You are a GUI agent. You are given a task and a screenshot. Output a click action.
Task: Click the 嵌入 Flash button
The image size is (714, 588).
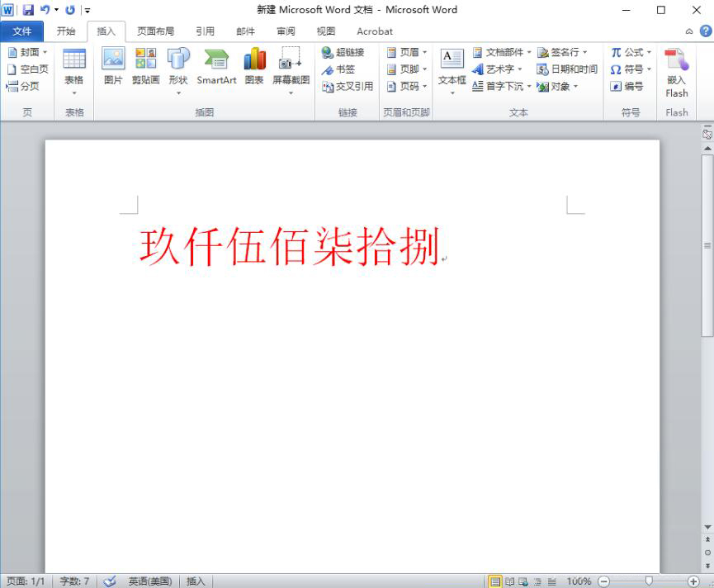(676, 73)
